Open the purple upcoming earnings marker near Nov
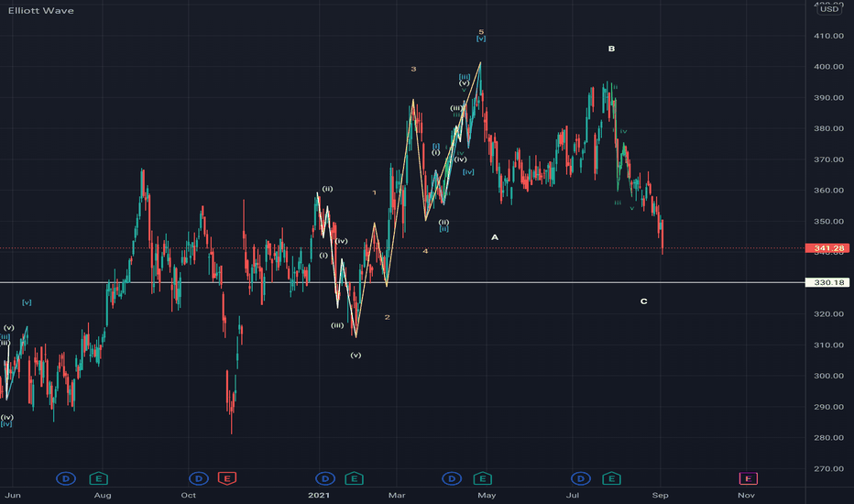The height and width of the screenshot is (504, 854). pyautogui.click(x=749, y=479)
